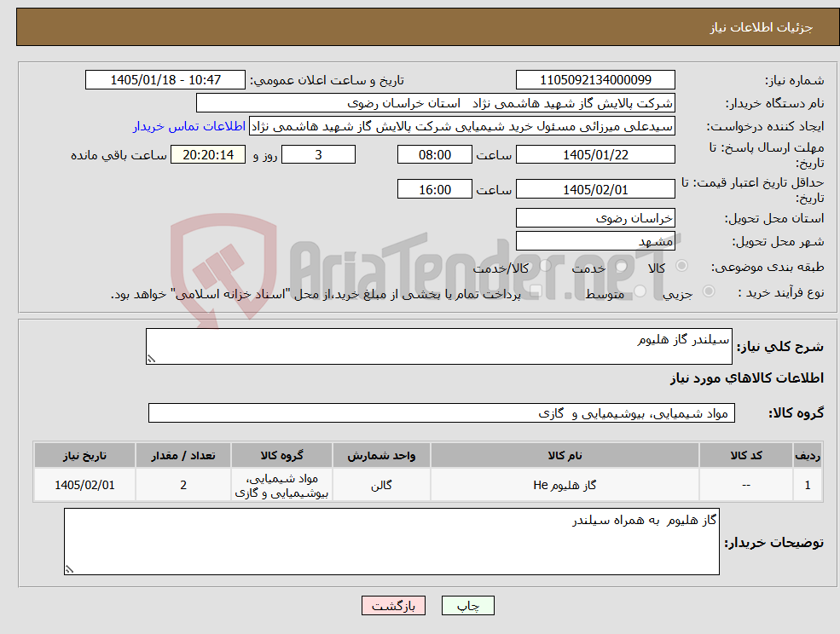Click the تعداد / مقدار column header
The height and width of the screenshot is (634, 840).
(183, 455)
